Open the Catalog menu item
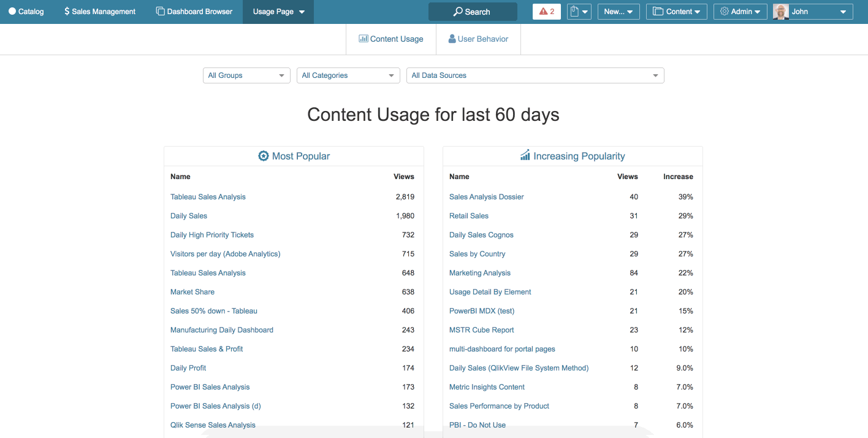Image resolution: width=868 pixels, height=438 pixels. tap(26, 12)
